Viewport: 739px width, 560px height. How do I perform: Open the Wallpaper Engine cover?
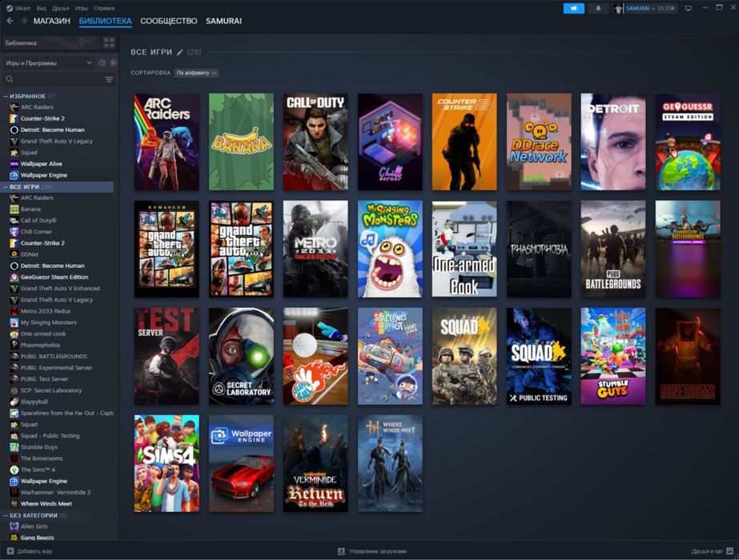coord(241,463)
